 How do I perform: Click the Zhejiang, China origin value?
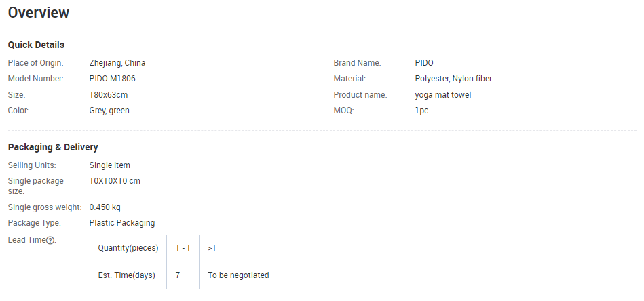[x=117, y=63]
